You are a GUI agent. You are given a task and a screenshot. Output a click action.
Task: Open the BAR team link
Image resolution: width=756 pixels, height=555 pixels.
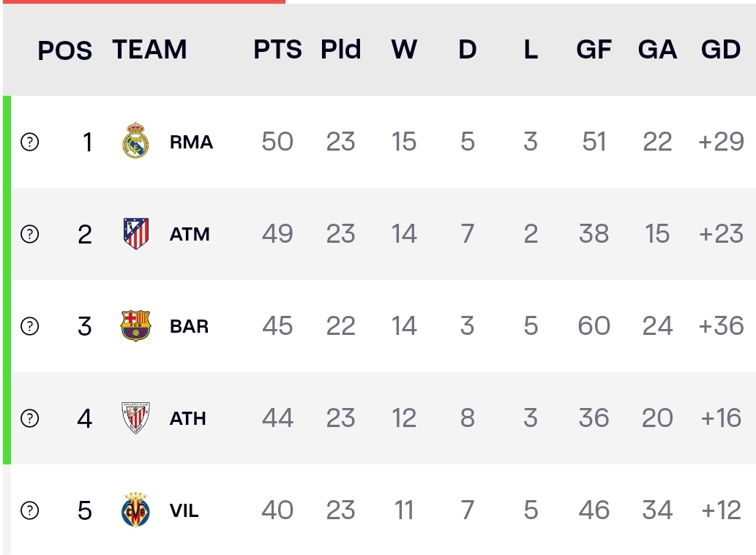(x=189, y=326)
